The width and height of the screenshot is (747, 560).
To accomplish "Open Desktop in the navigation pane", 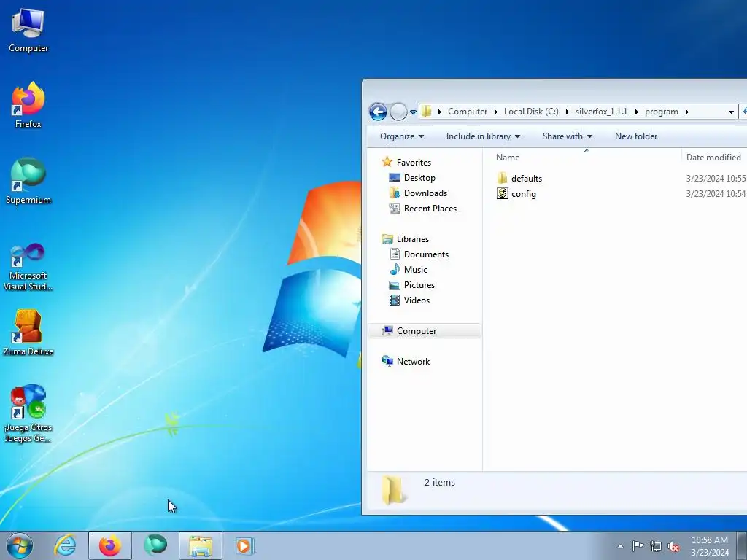I will click(419, 178).
